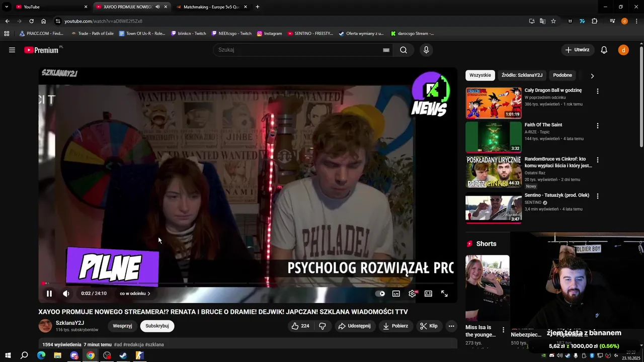Image resolution: width=644 pixels, height=362 pixels.
Task: Open player settings gear
Action: [x=413, y=294]
